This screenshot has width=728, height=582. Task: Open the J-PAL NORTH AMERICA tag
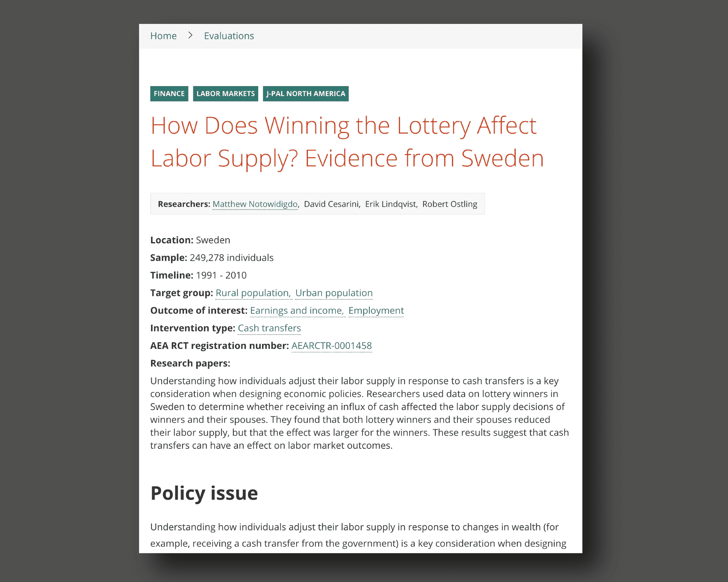tap(305, 93)
